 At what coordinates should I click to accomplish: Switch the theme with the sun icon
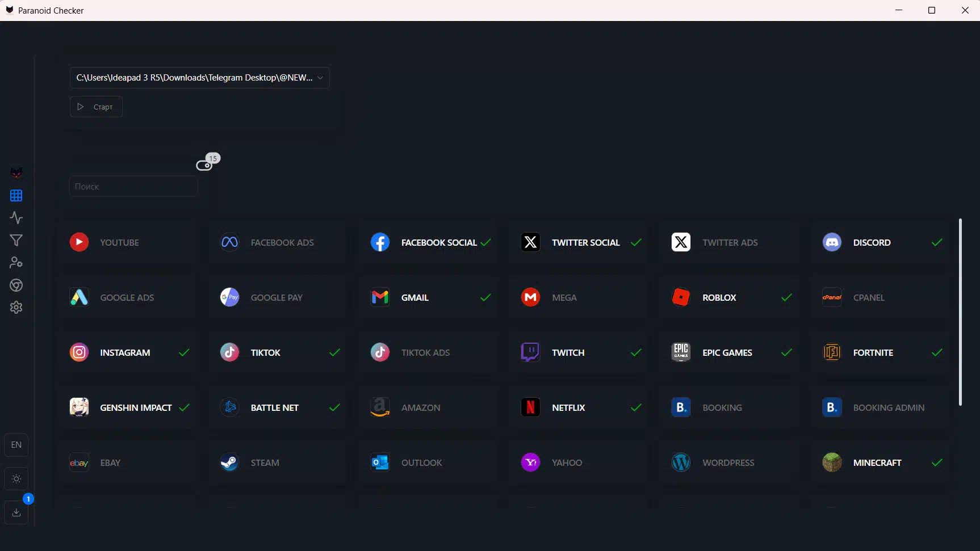tap(16, 479)
